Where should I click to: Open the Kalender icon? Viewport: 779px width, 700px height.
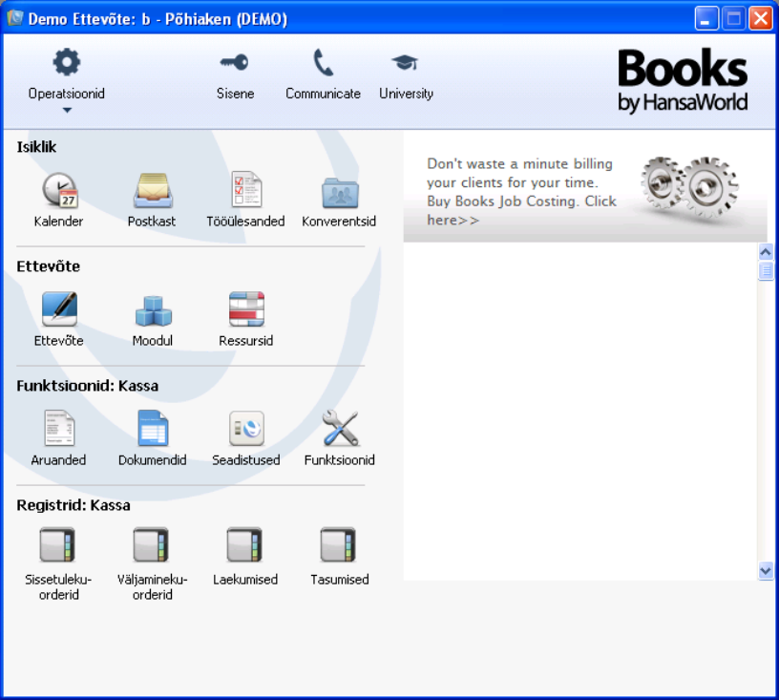59,190
